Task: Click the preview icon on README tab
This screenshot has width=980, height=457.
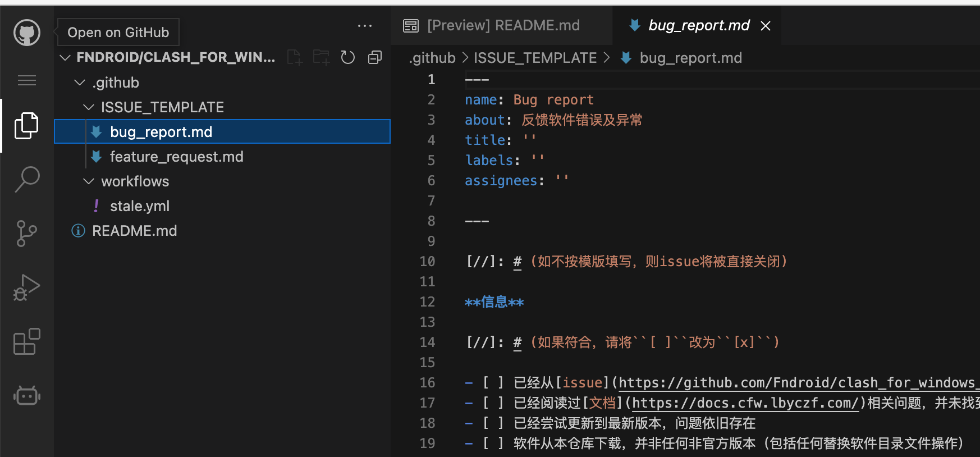Action: coord(411,26)
